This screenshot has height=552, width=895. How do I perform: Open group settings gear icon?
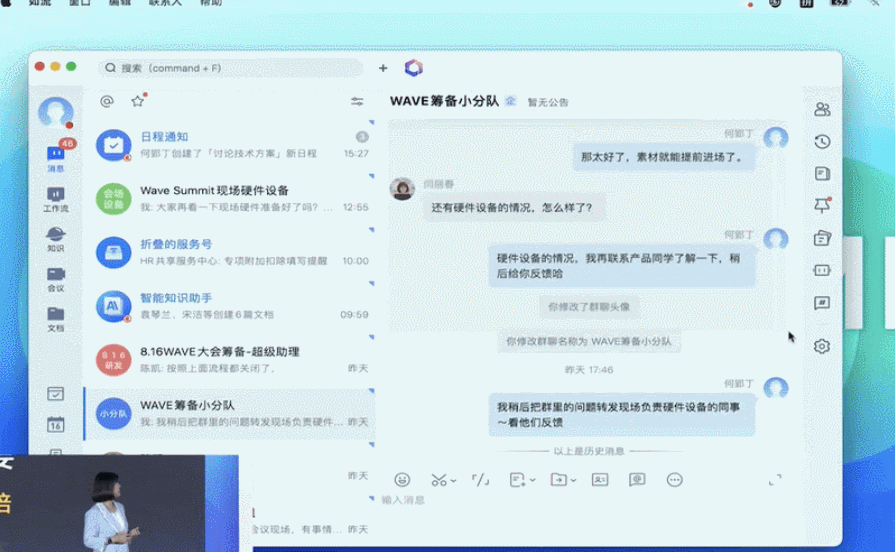click(822, 346)
